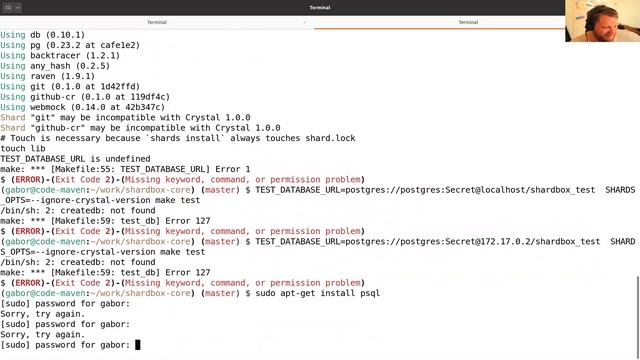Click the last sudo password prompt line

coord(70,345)
